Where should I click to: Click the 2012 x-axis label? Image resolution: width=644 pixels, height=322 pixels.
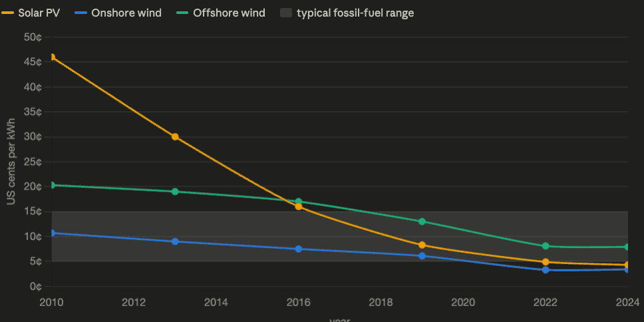click(x=134, y=303)
